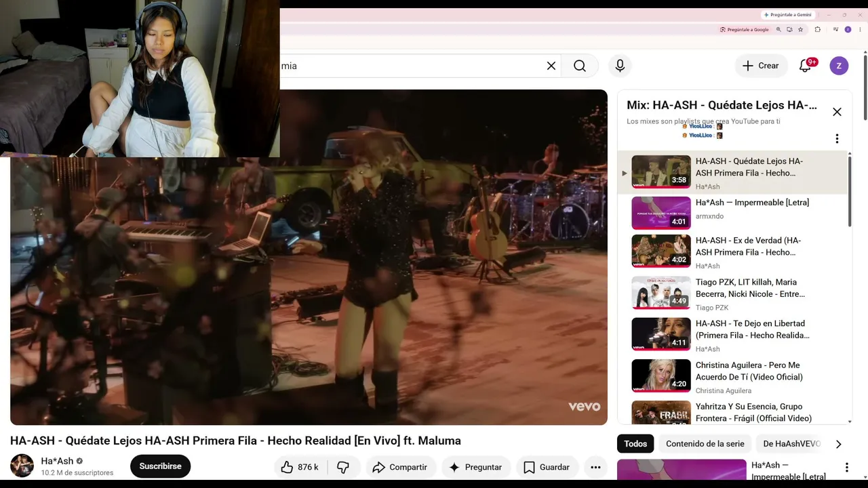Open options for recommended Impermeable video
The image size is (868, 488).
[846, 467]
